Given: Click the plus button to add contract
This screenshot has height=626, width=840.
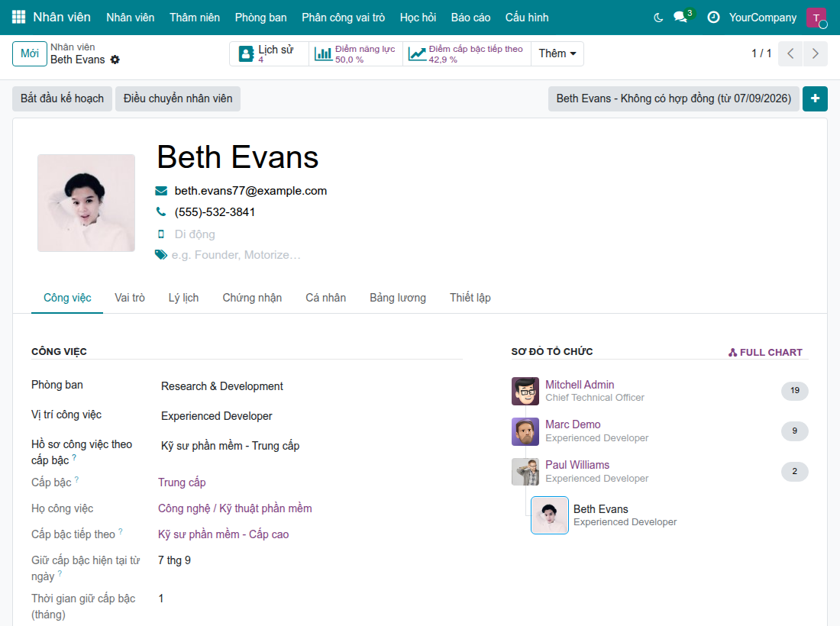Looking at the screenshot, I should click(x=815, y=98).
